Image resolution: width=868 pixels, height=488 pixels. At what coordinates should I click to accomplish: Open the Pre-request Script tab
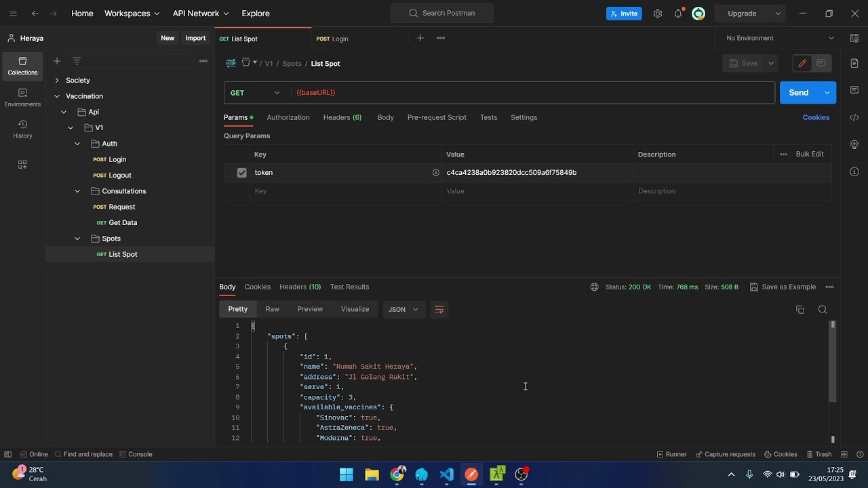pos(437,117)
